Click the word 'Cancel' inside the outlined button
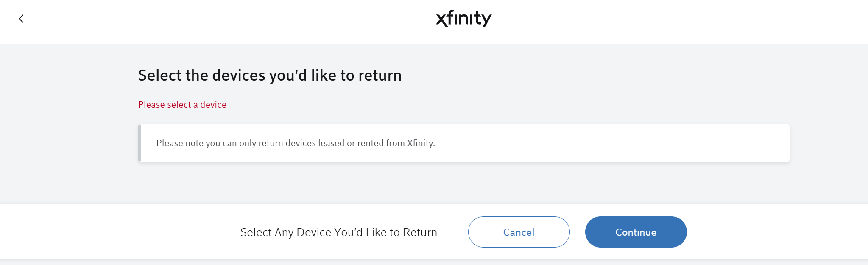The height and width of the screenshot is (265, 868). (519, 232)
